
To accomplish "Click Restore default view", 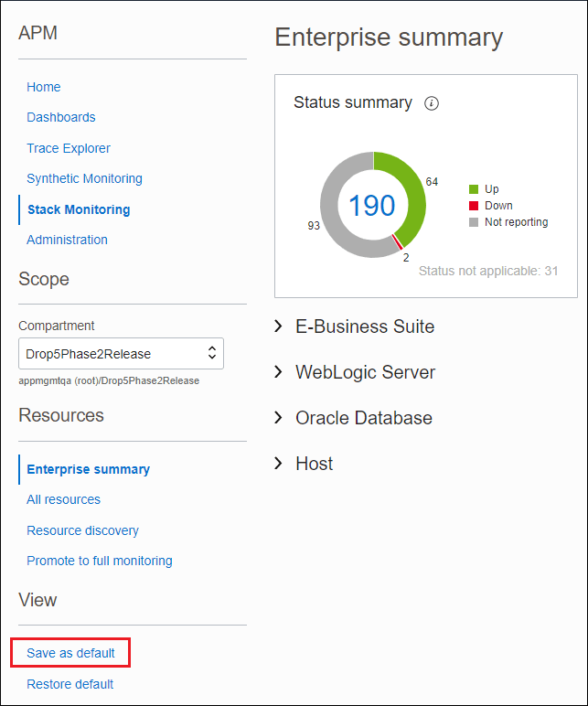I will pos(69,684).
